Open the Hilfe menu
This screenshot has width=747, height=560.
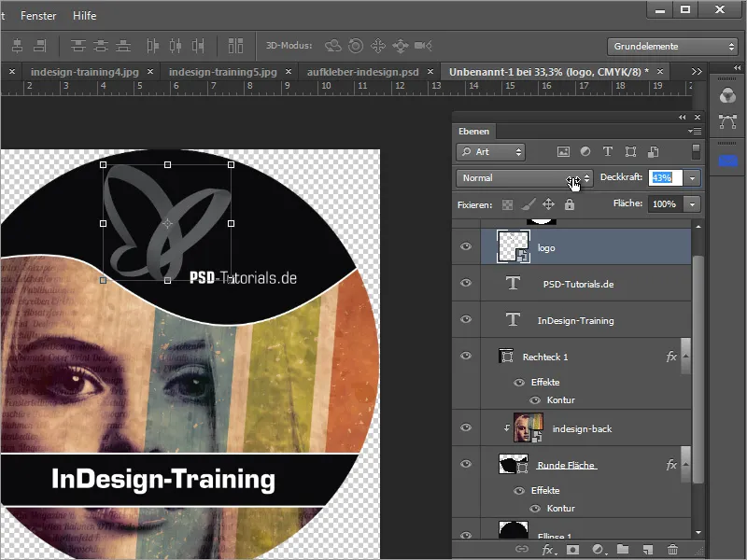84,16
